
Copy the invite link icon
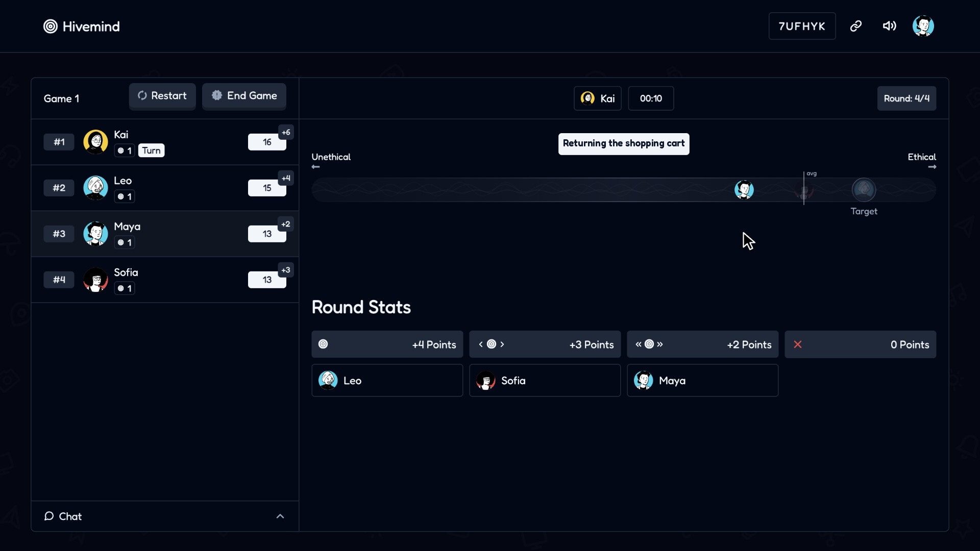[856, 26]
